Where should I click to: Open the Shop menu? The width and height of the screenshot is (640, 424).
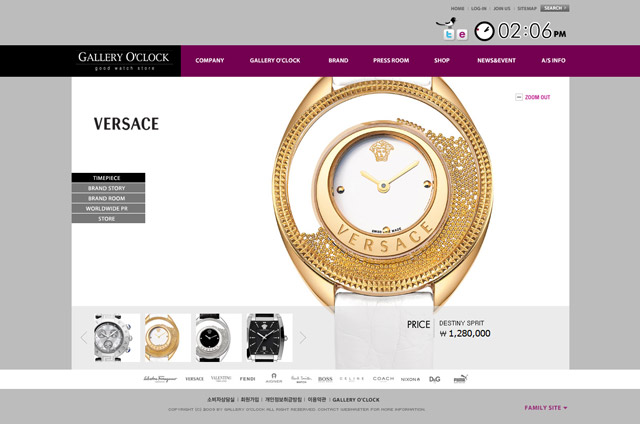442,60
